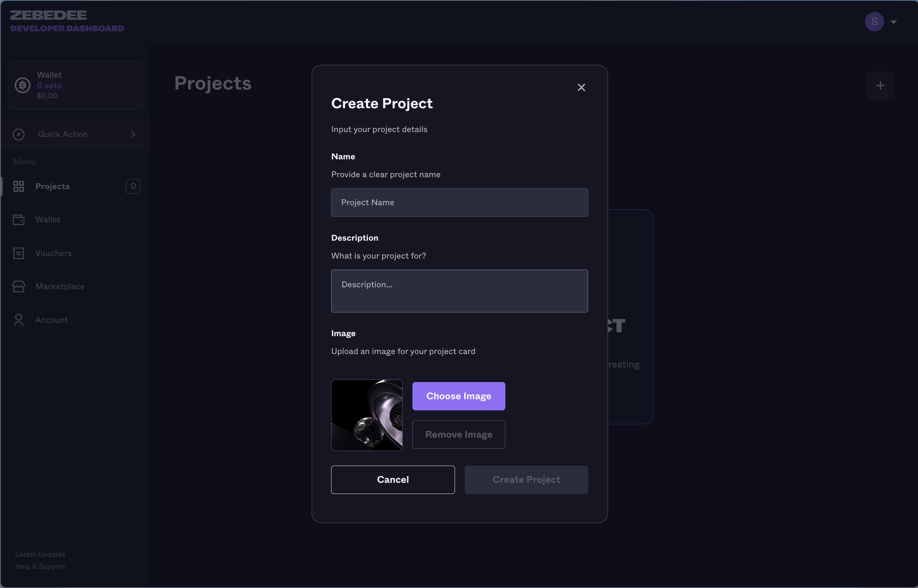Click the Help & Support link

click(x=40, y=566)
